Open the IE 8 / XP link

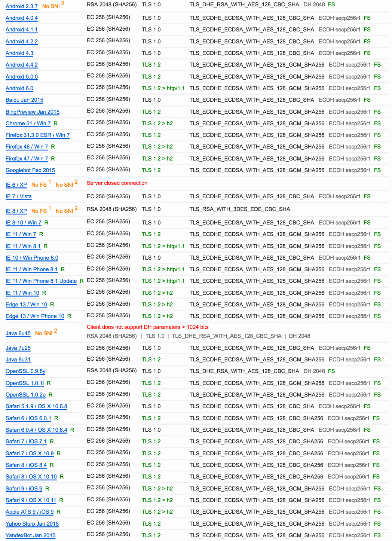(16, 211)
